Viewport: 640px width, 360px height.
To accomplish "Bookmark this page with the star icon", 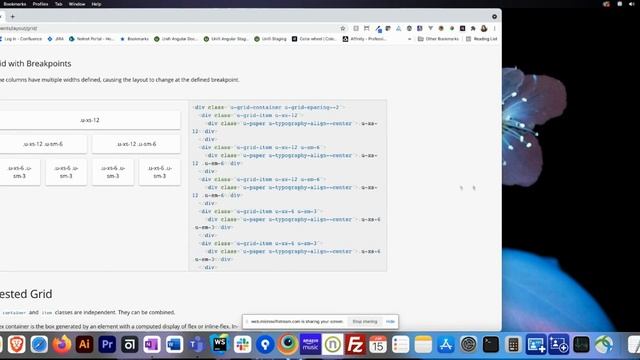I will 343,28.
